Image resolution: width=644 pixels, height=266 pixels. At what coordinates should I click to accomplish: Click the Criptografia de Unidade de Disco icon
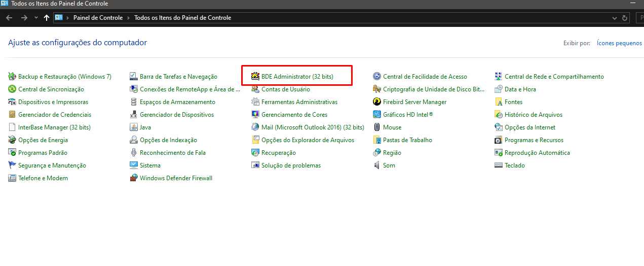[x=377, y=89]
